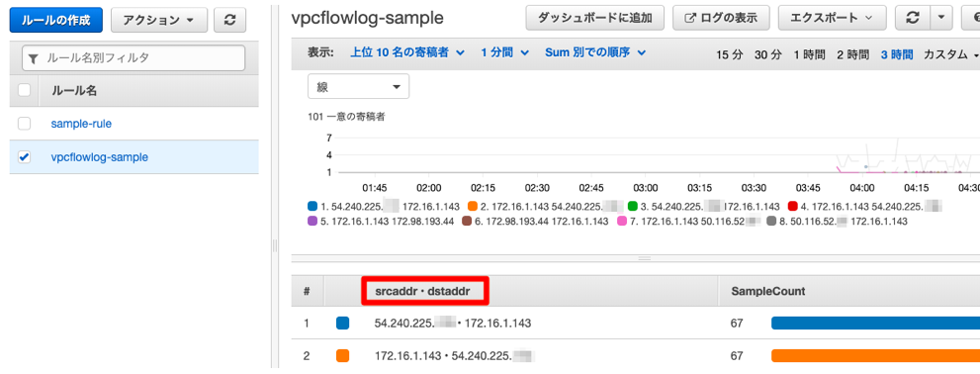Refresh the chart with the top-right refresh icon
Image resolution: width=980 pixels, height=374 pixels.
(x=913, y=18)
